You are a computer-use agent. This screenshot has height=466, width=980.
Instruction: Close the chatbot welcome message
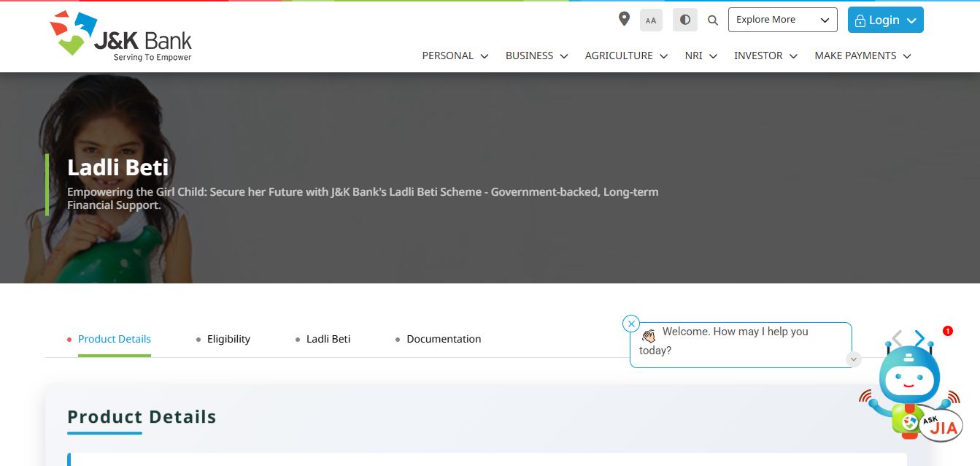click(x=631, y=324)
